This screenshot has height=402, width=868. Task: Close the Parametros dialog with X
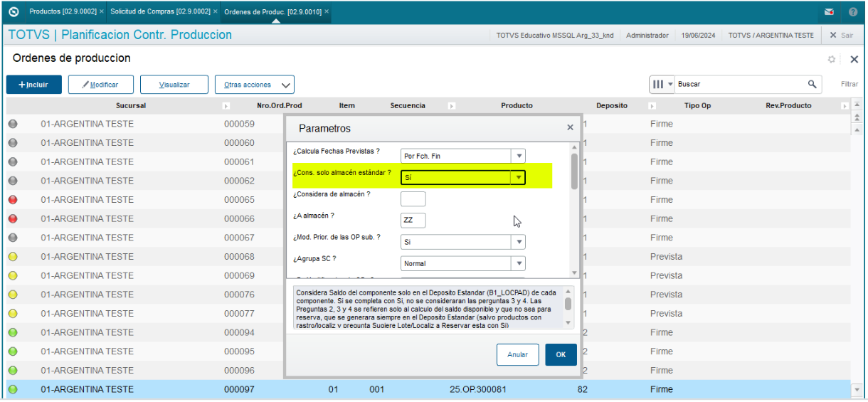[x=570, y=127]
